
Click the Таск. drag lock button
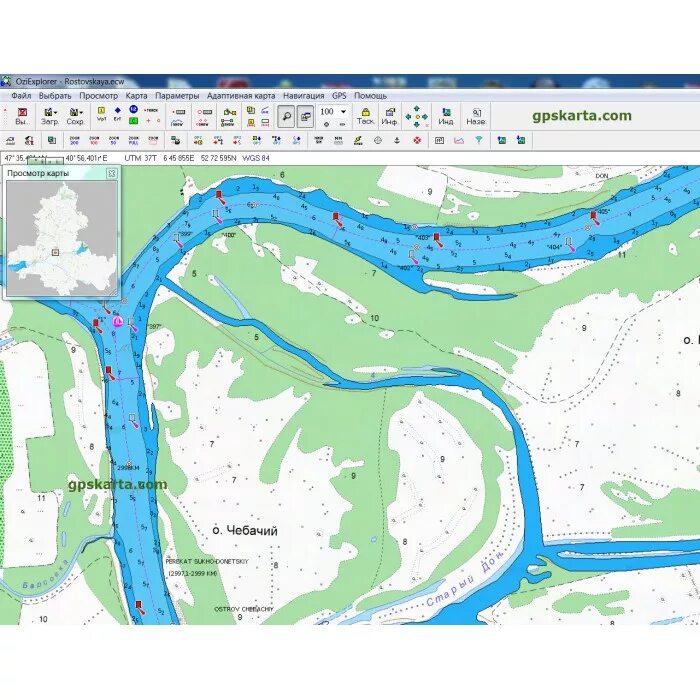[365, 116]
